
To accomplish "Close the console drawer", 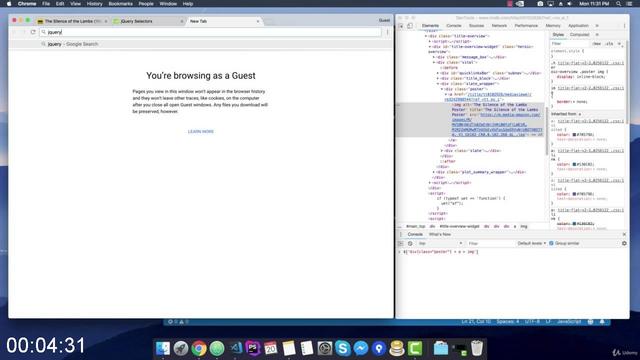I will (624, 234).
